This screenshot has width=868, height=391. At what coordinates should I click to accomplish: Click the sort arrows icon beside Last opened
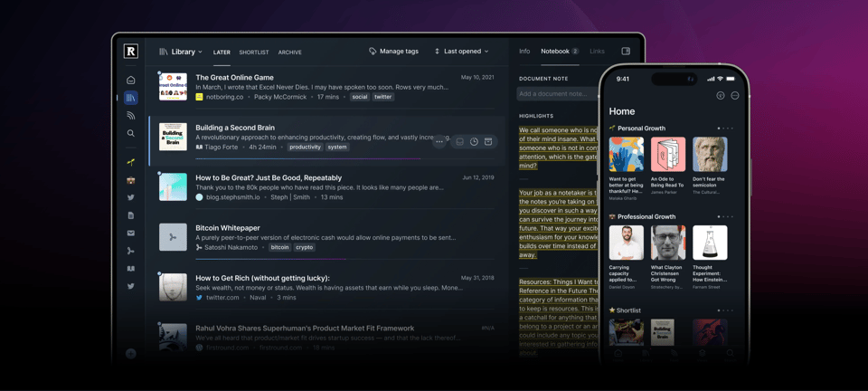coord(437,51)
